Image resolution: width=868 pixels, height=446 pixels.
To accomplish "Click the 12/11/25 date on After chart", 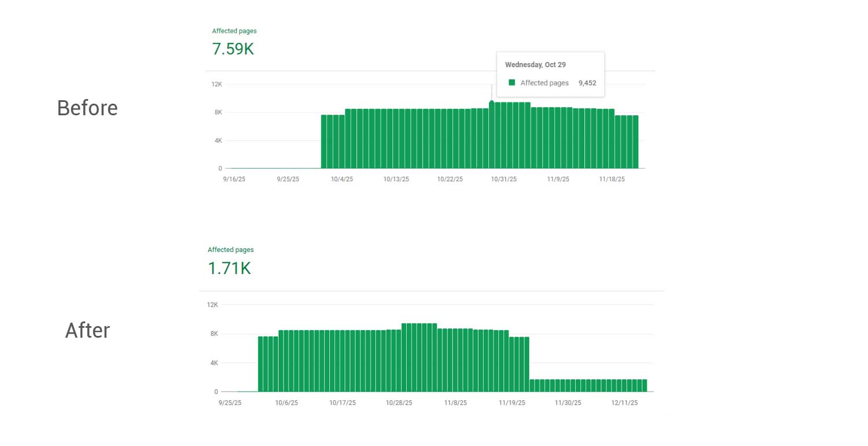I will (624, 403).
